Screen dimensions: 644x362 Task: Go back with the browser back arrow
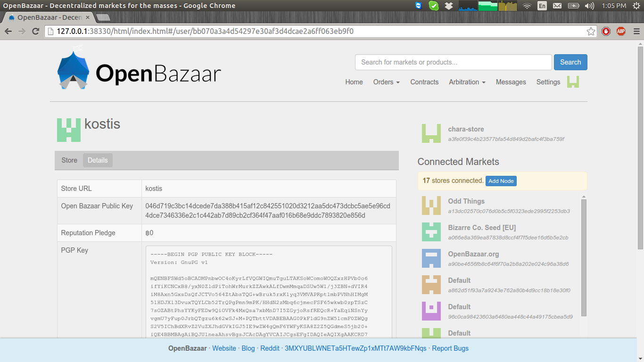point(8,31)
